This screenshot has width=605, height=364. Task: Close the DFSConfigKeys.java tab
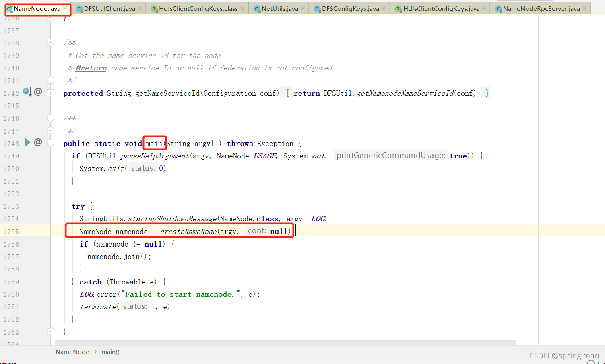point(384,8)
